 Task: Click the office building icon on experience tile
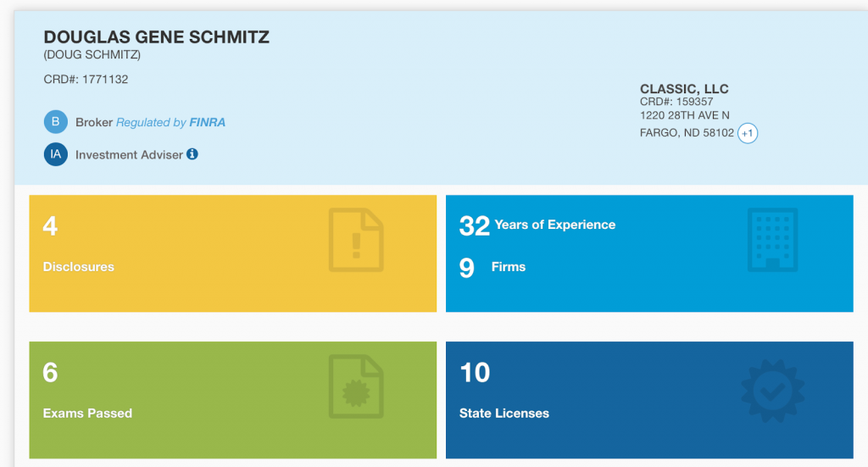point(772,240)
